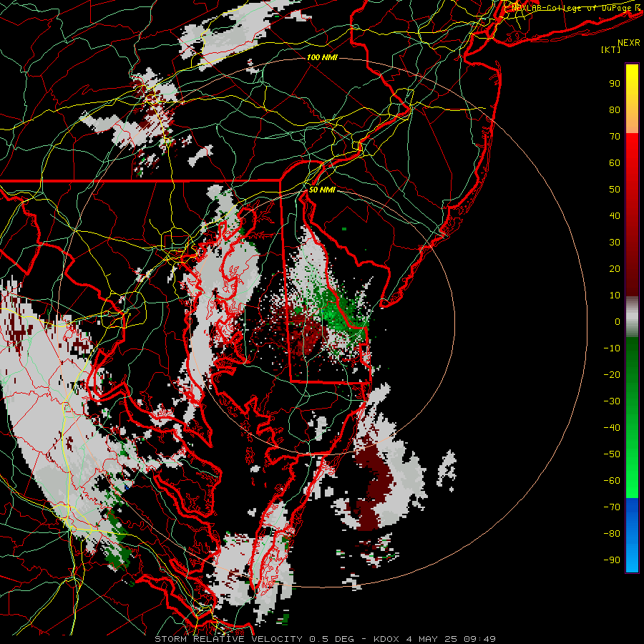Click the -70 scale value
644x644 pixels.
pos(612,507)
